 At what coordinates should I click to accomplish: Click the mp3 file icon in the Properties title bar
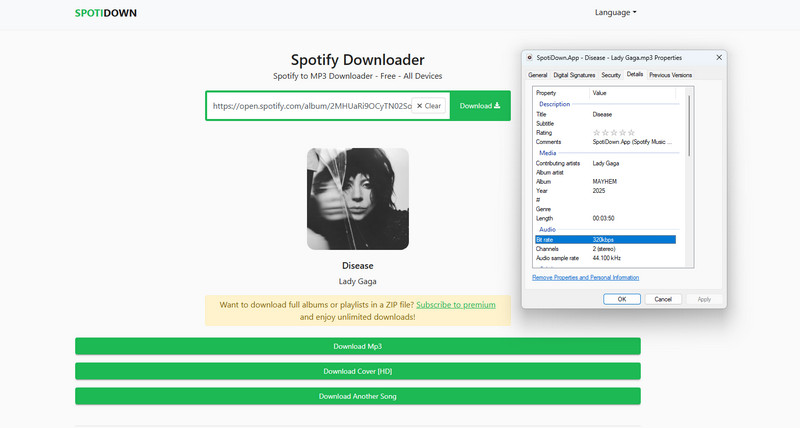click(x=530, y=58)
